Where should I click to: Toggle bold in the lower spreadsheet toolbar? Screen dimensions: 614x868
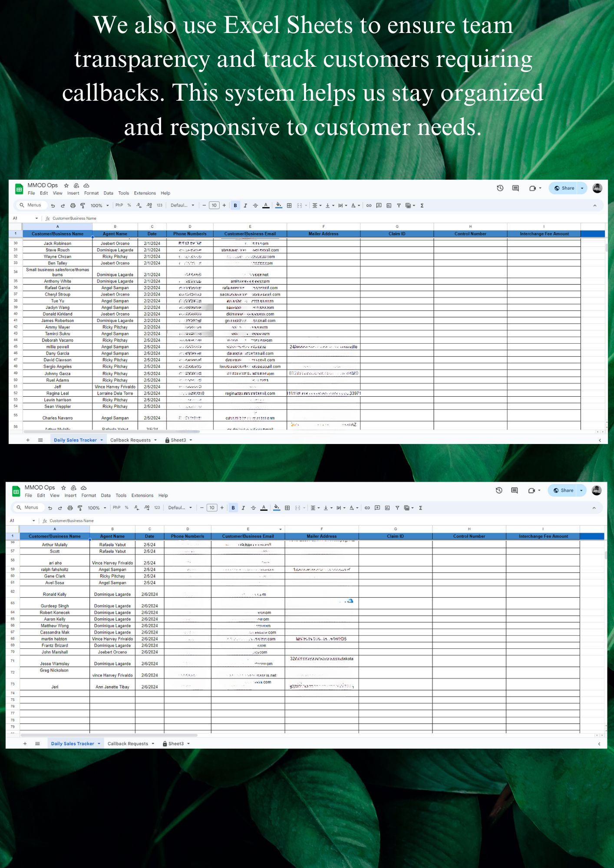coord(233,508)
